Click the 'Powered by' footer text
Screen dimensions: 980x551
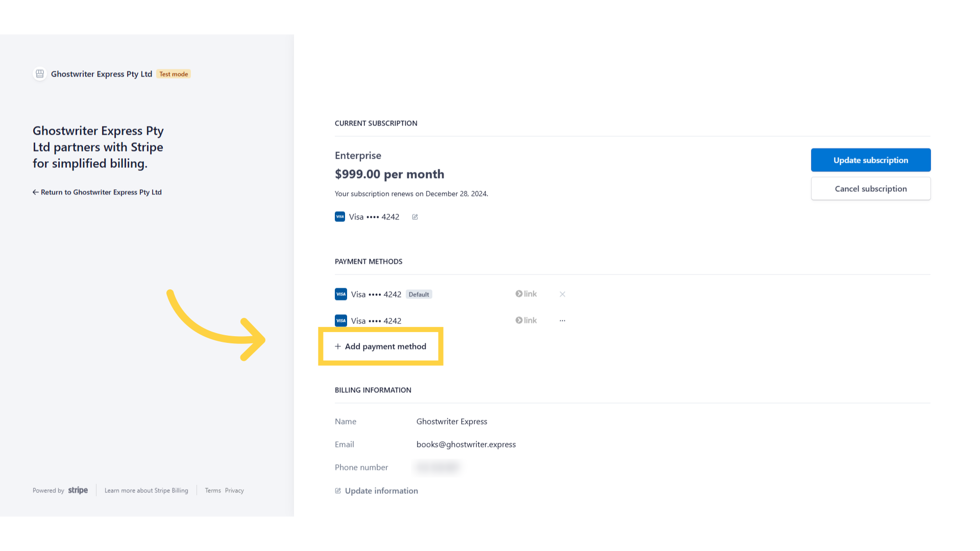point(48,491)
